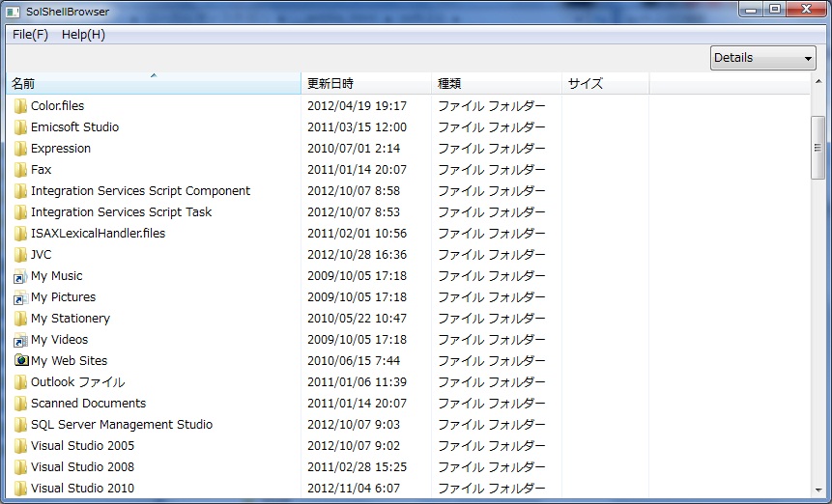Click the vertical scrollbar up arrow
Screen dimensions: 832x504
[x=818, y=82]
